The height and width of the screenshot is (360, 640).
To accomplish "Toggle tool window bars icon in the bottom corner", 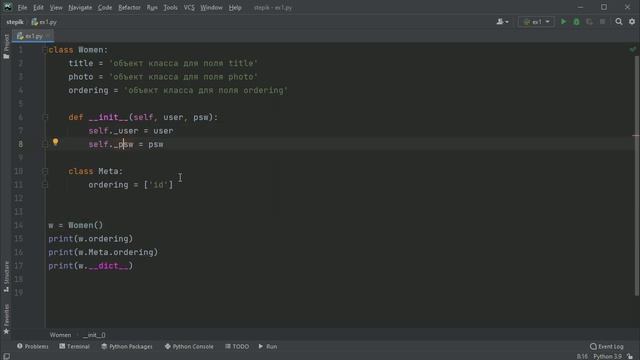I will pos(6,356).
